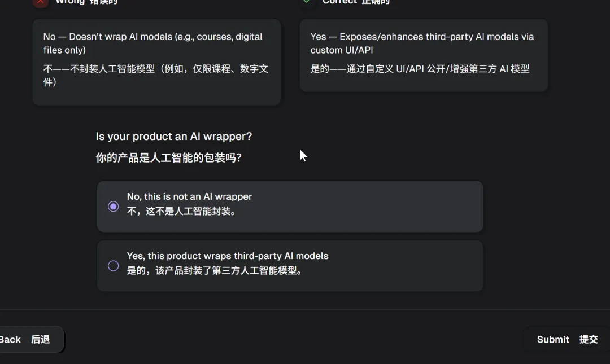Click the Chinese option text '不,这不是人工智能封装。'
Viewport: 610px width, 364px height.
point(181,212)
